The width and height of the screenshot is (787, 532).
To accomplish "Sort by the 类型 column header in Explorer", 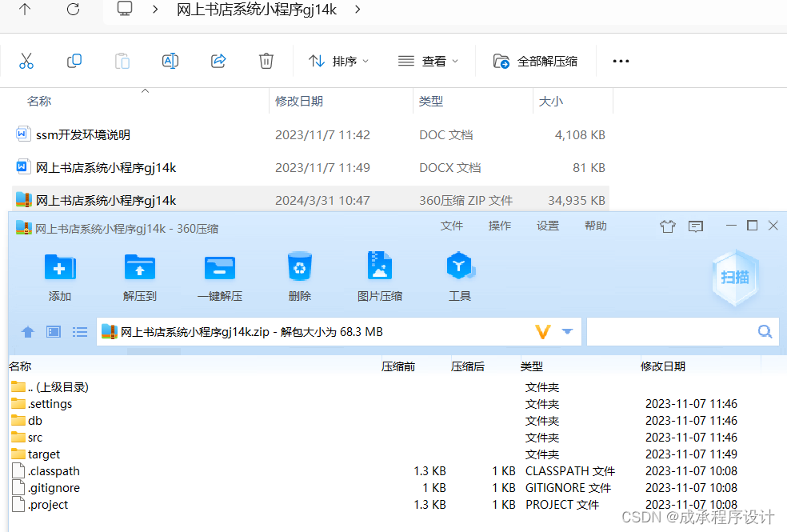I will (x=431, y=101).
